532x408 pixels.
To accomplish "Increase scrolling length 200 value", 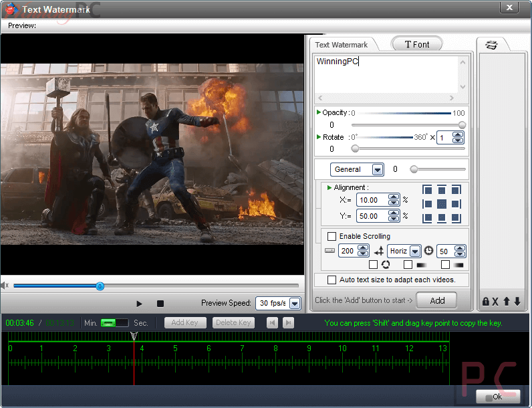I will pos(363,247).
